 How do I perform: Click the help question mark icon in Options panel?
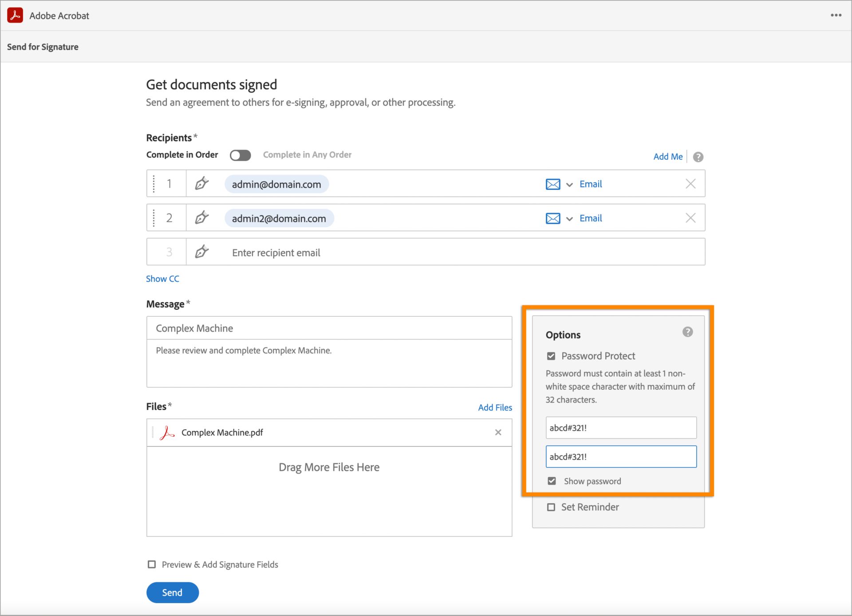(688, 332)
